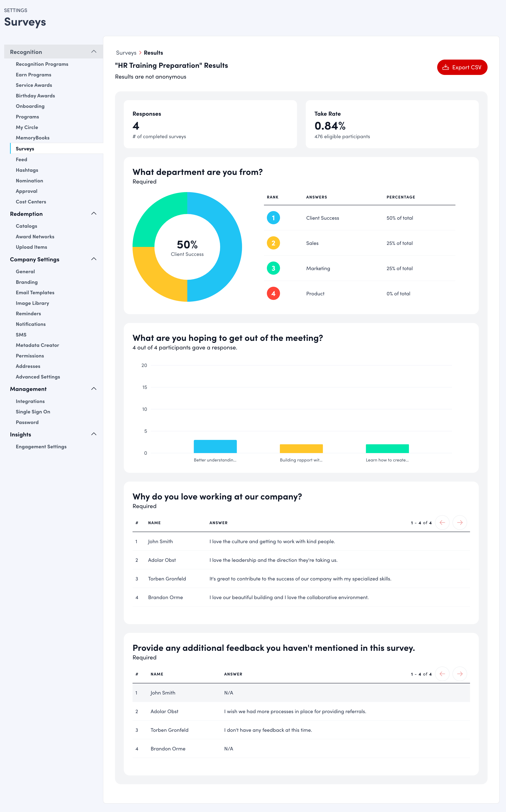Go to previous page of company answers
Screen dimensions: 506x812
[442, 523]
